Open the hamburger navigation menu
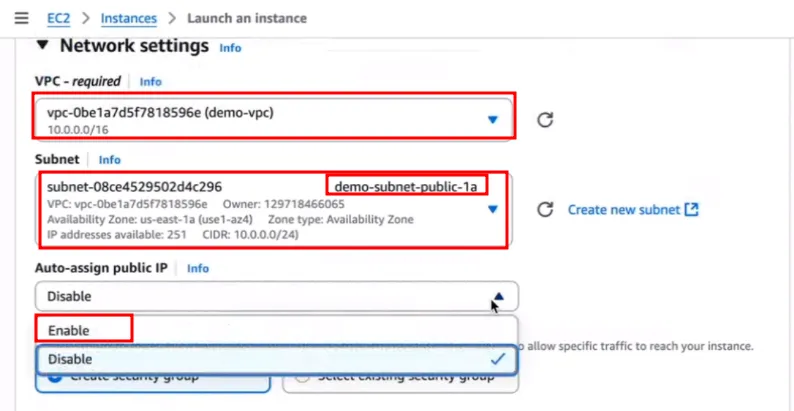794x411 pixels. coord(21,18)
